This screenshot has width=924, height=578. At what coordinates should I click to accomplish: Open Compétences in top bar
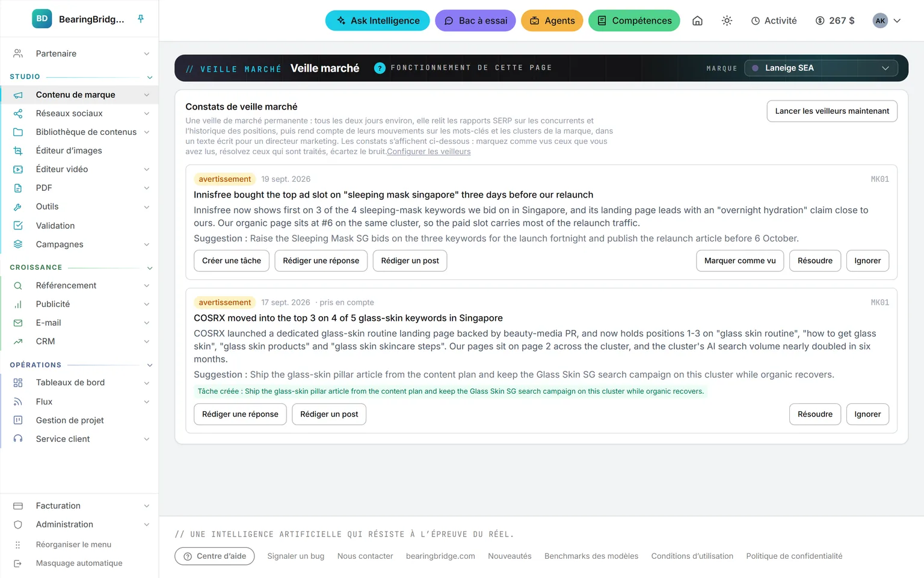[634, 20]
